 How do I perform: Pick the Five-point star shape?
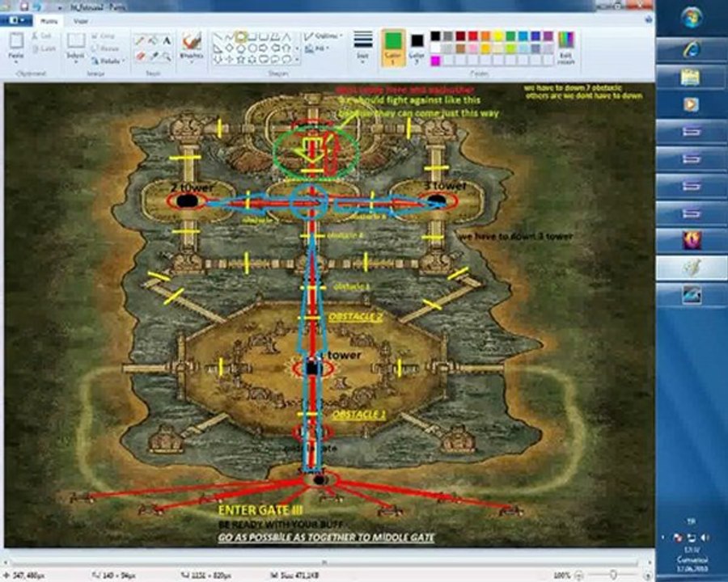[240, 60]
